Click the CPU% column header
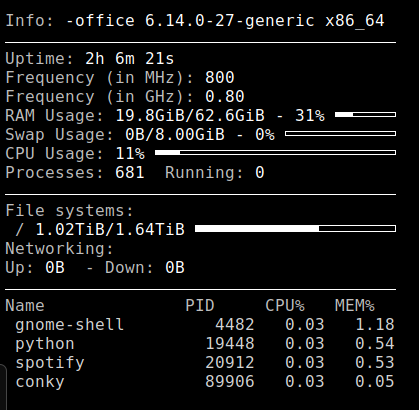 click(x=285, y=306)
